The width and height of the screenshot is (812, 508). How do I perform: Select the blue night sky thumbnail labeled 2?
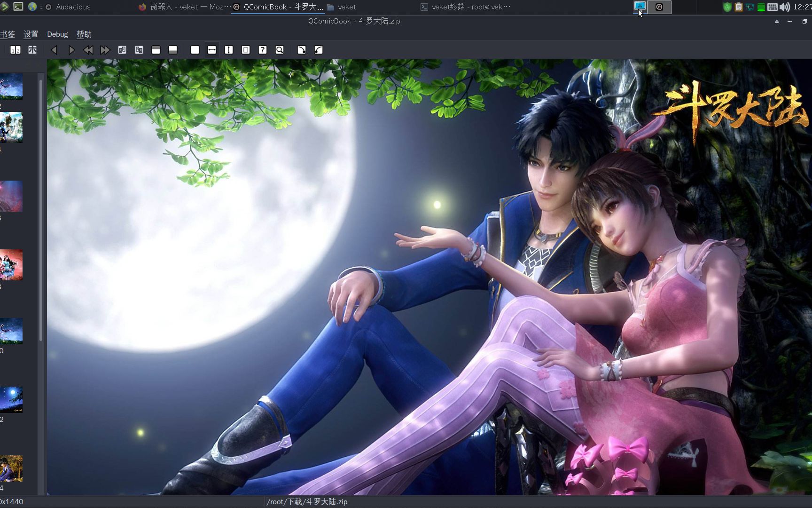coord(11,400)
